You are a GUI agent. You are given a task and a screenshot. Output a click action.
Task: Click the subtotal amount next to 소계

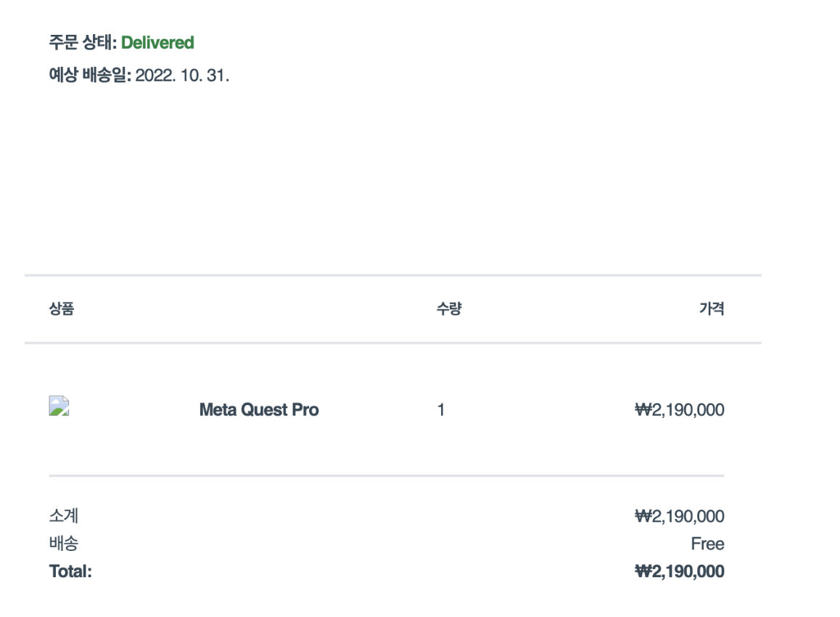click(x=679, y=516)
